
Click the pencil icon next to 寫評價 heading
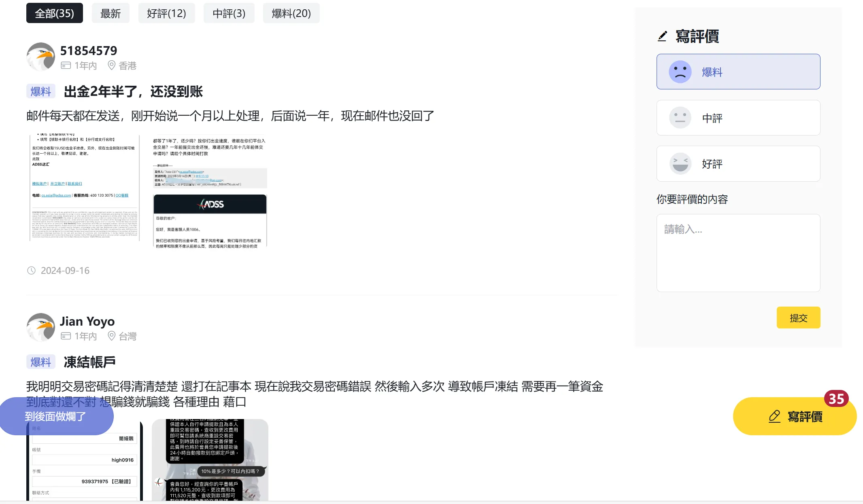coord(662,36)
